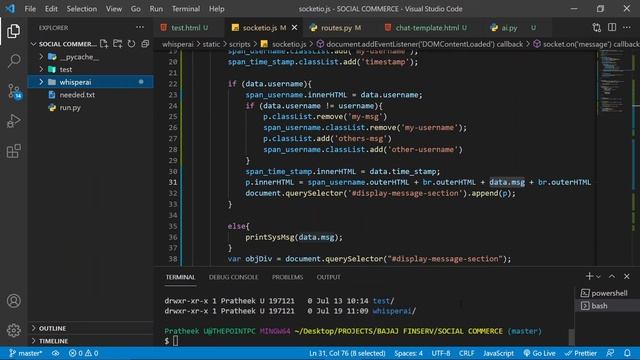Expand the __pycache__ folder
The width and height of the screenshot is (640, 360).
pyautogui.click(x=41, y=57)
